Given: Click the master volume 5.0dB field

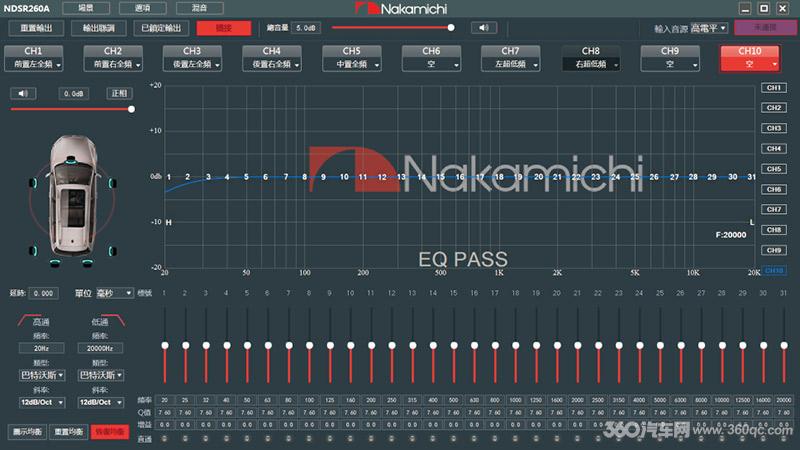Looking at the screenshot, I should (306, 28).
